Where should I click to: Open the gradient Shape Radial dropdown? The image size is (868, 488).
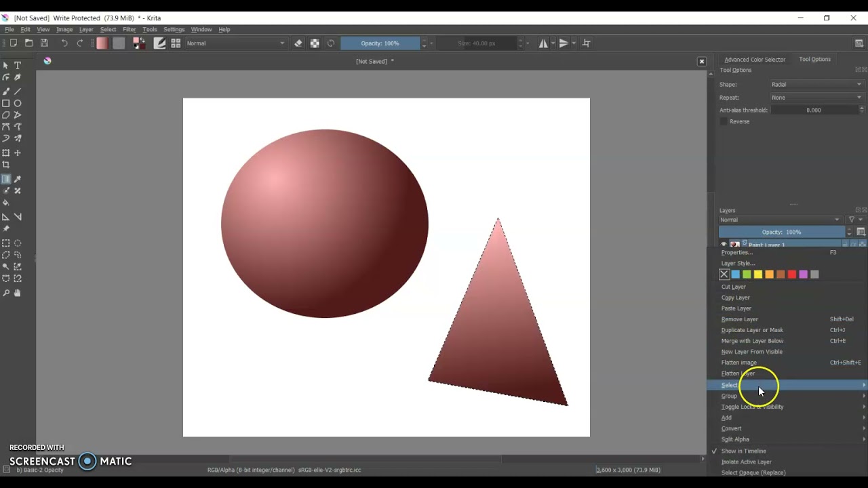816,85
